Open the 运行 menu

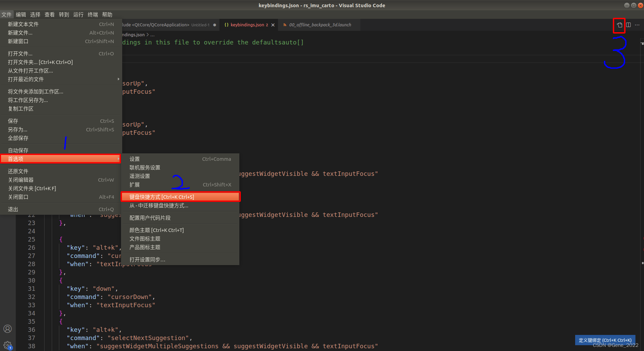click(x=78, y=15)
